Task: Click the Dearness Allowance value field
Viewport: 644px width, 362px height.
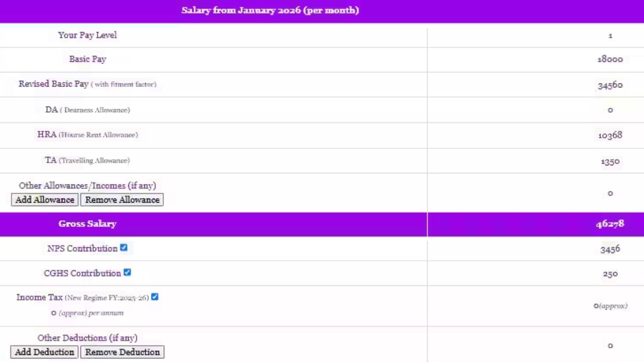Action: pos(610,110)
